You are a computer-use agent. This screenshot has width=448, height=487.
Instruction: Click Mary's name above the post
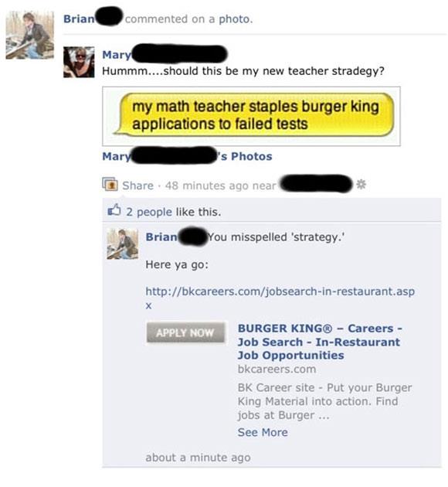(x=117, y=55)
